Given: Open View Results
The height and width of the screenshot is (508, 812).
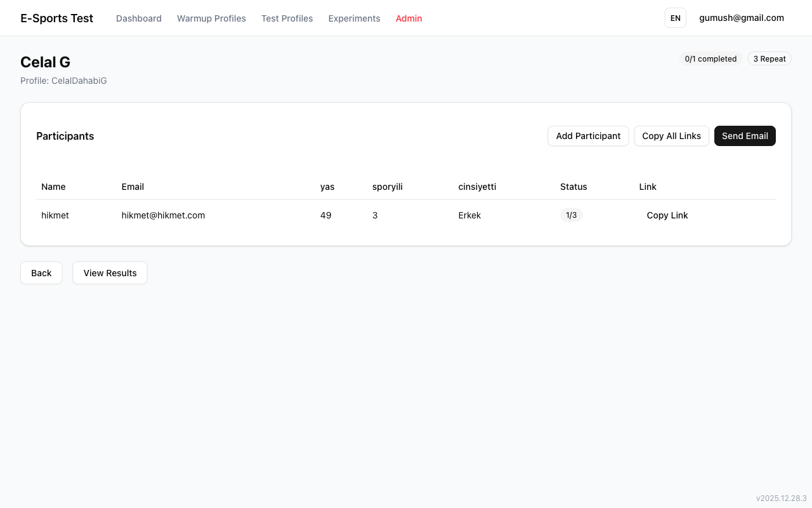Looking at the screenshot, I should coord(110,273).
